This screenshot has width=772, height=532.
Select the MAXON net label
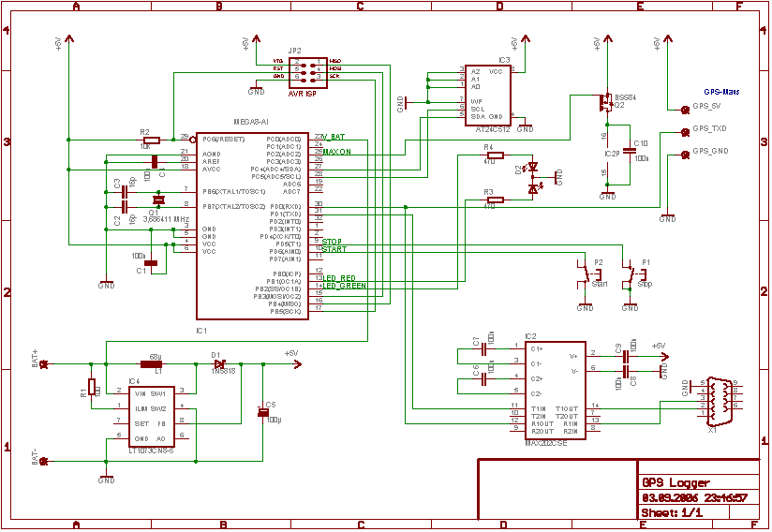coord(337,152)
